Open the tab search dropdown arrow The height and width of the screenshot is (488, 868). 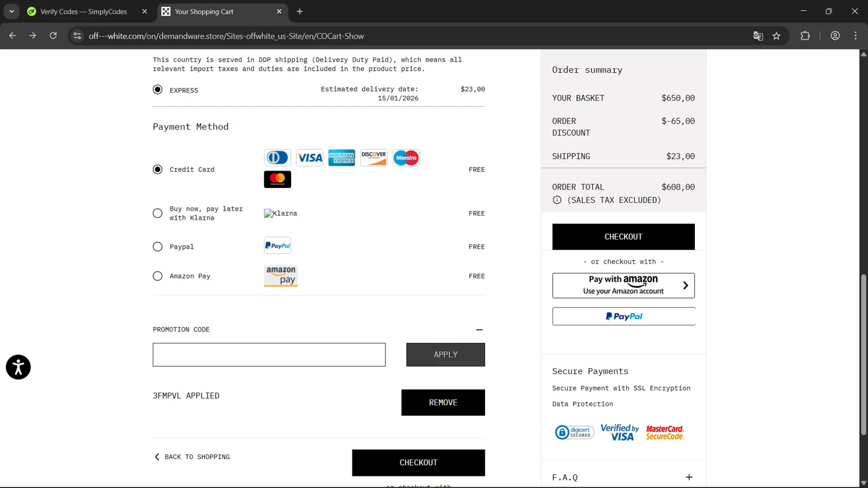click(12, 12)
